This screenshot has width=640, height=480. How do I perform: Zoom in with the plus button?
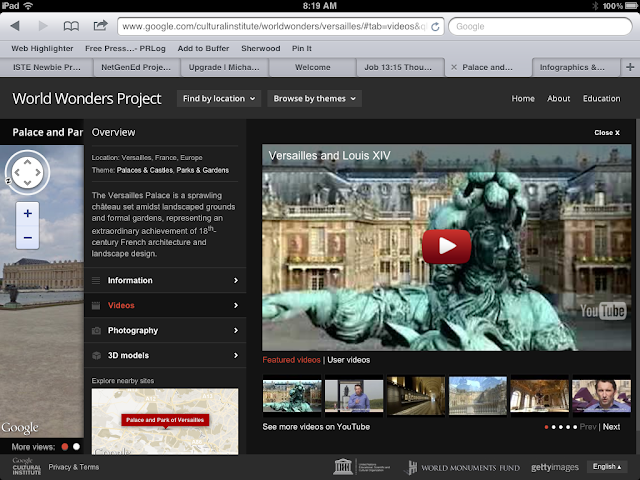(x=28, y=213)
